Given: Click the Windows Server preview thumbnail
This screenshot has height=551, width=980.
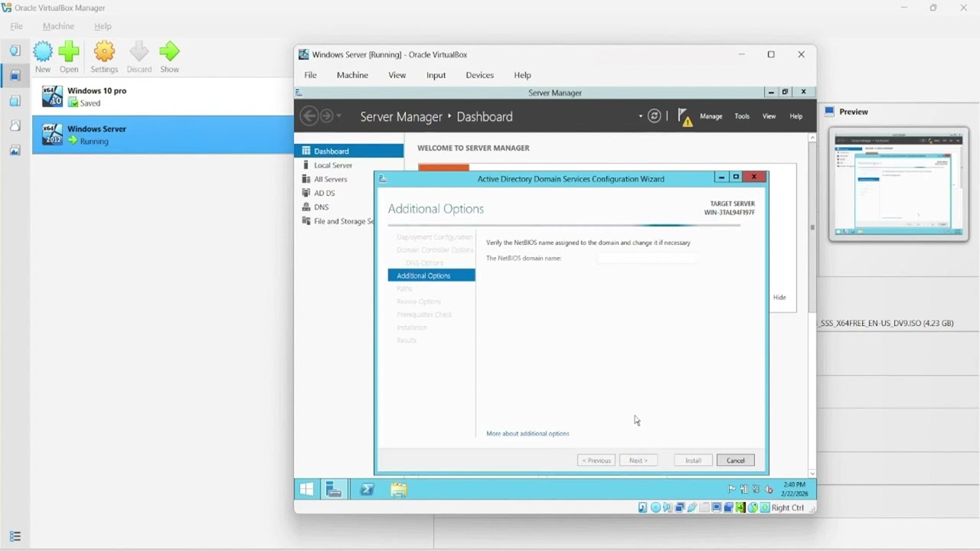Looking at the screenshot, I should click(x=898, y=184).
